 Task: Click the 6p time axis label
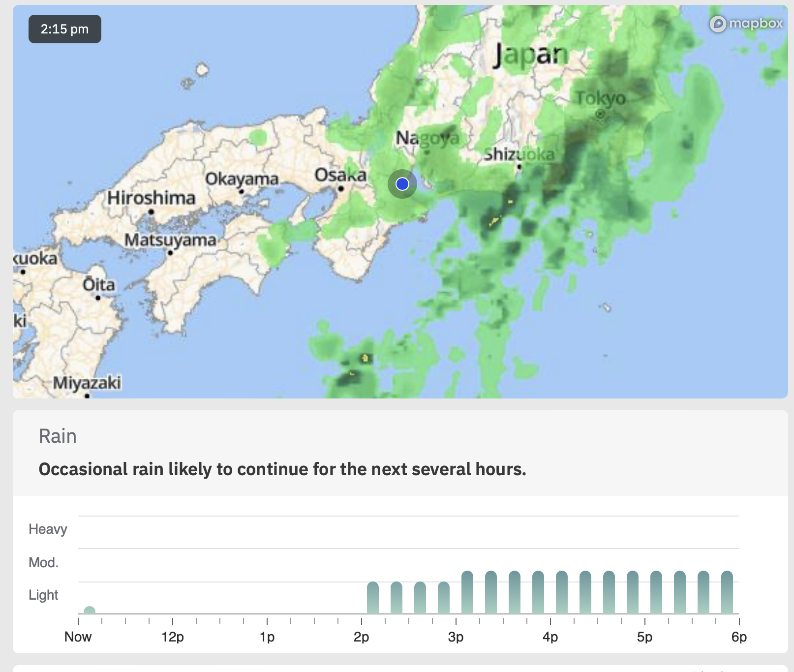point(739,637)
